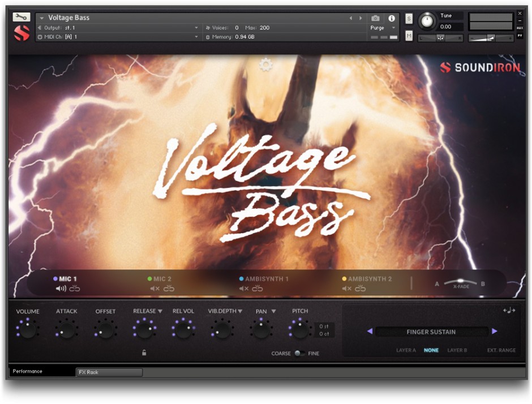Screen dimensions: 532x404
Task: Select next articulation with right purple arrow
Action: click(x=494, y=331)
